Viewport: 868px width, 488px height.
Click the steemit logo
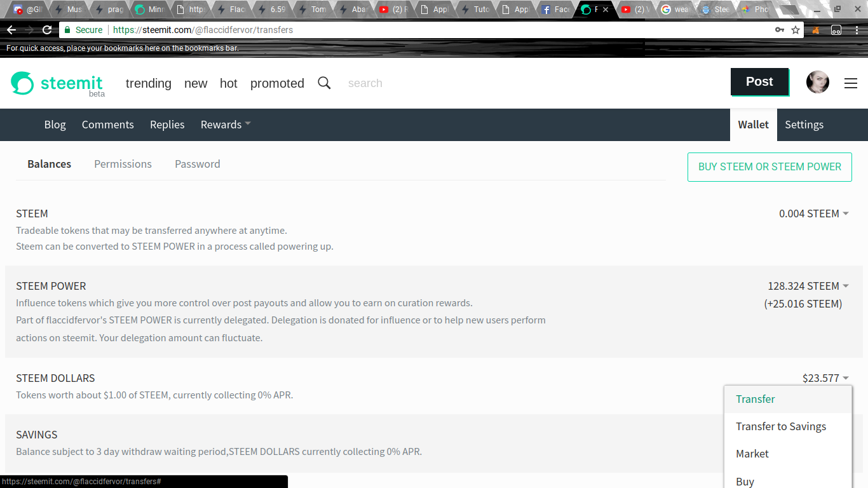coord(57,83)
